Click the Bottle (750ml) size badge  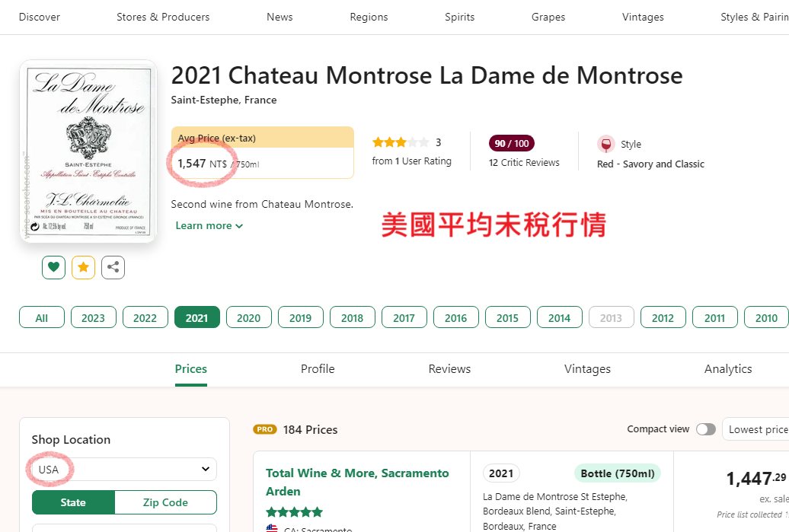tap(618, 473)
